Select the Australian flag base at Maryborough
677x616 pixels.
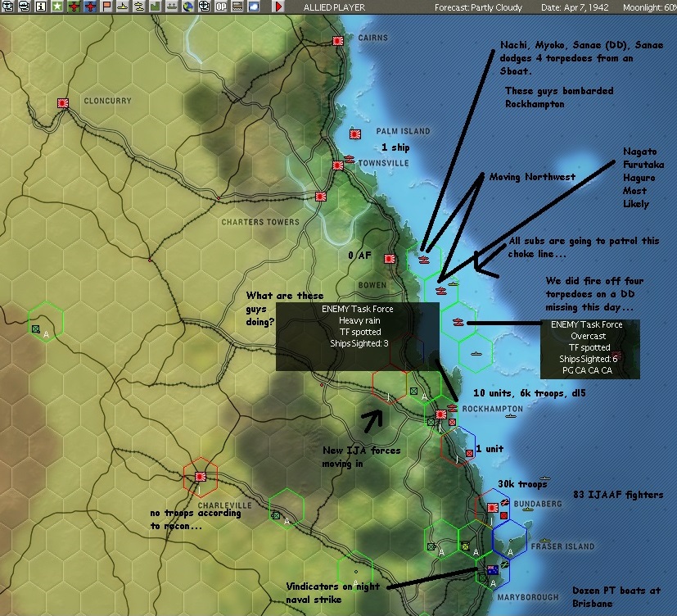[493, 570]
